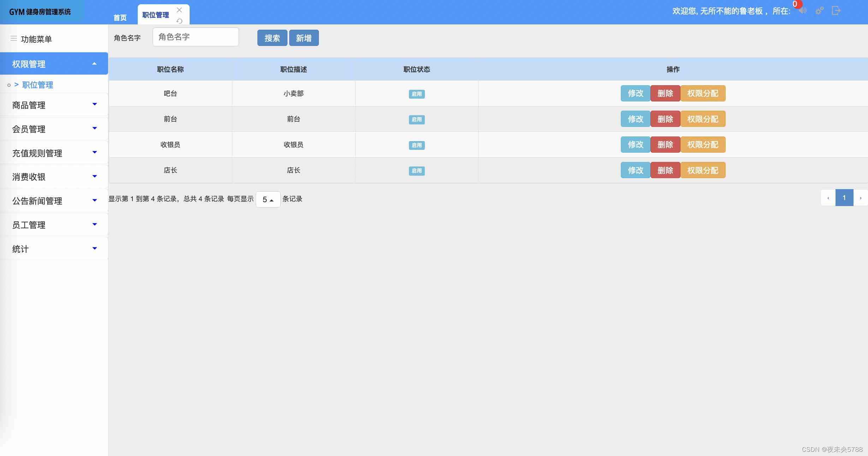Click the 新增 button

coord(304,38)
